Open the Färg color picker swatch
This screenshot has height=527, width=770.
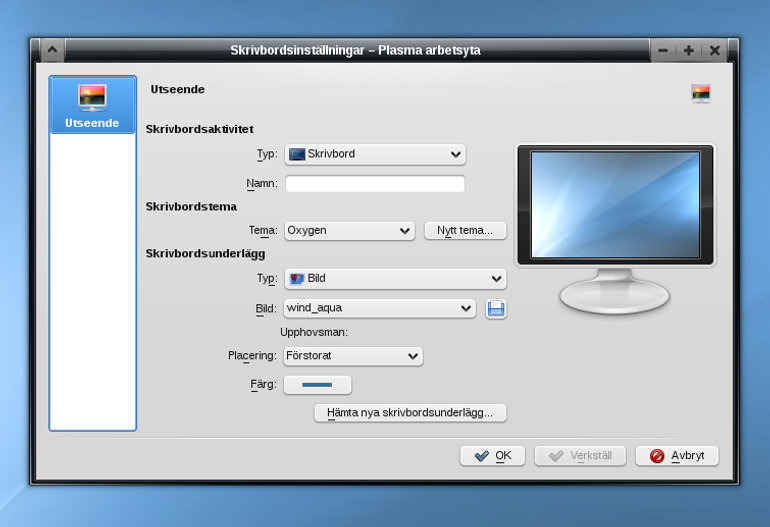[317, 385]
